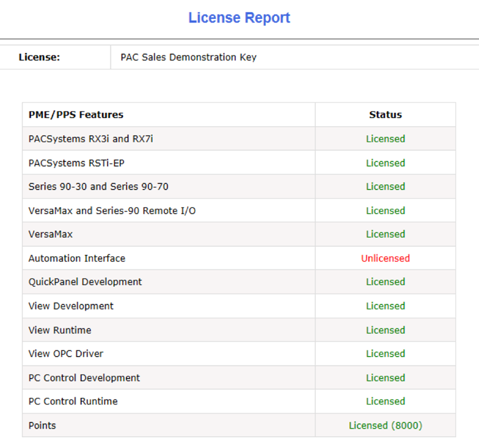The width and height of the screenshot is (479, 448).
Task: Click the License Report heading
Action: coord(239,18)
